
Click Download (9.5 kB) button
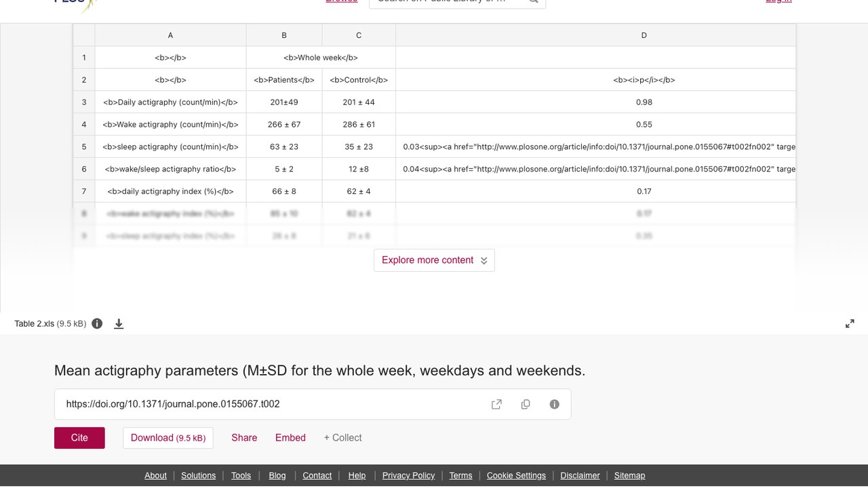[x=168, y=438]
